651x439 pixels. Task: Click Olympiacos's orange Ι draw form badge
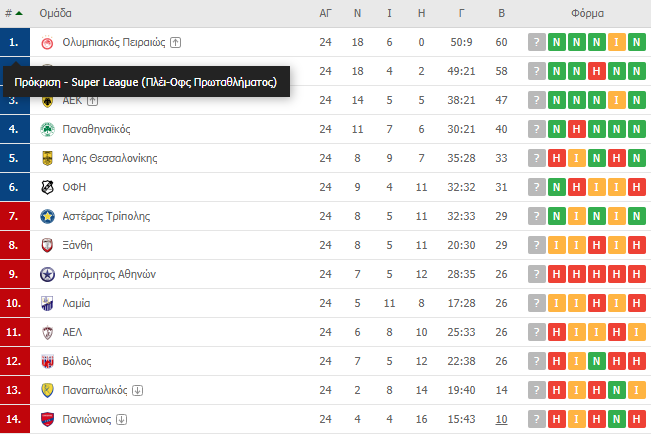click(x=617, y=43)
